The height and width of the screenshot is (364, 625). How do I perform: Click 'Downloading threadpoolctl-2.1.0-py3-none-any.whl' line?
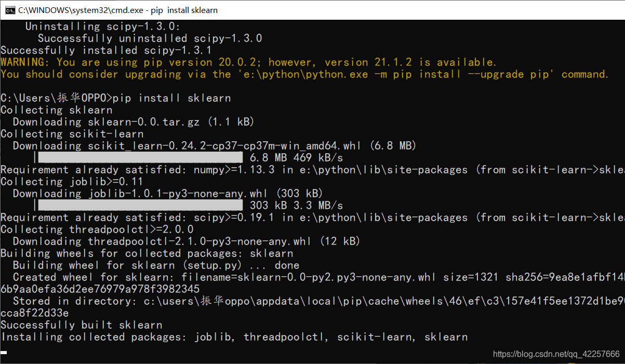tap(187, 241)
